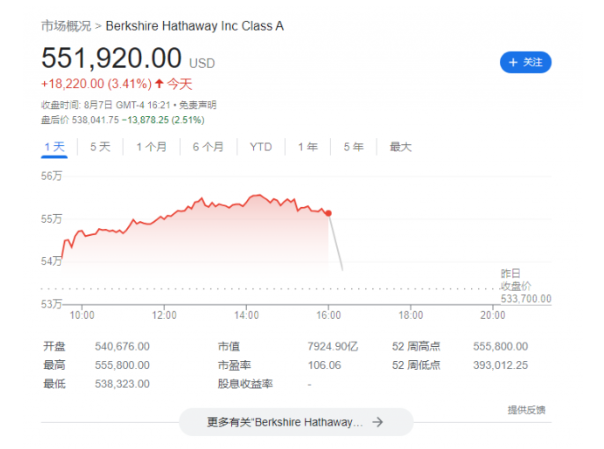Click the red closing price dot on chart
604x449 pixels.
point(328,213)
